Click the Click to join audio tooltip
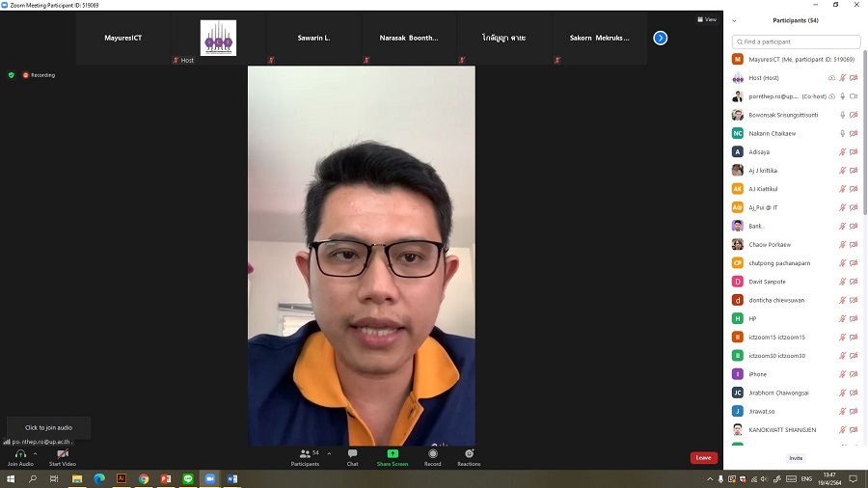The width and height of the screenshot is (868, 488). point(49,427)
